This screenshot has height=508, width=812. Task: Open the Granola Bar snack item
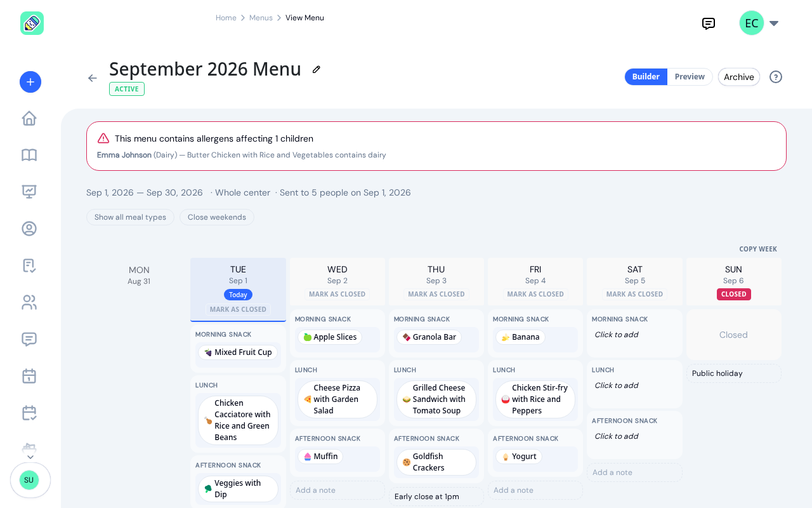pyautogui.click(x=429, y=337)
